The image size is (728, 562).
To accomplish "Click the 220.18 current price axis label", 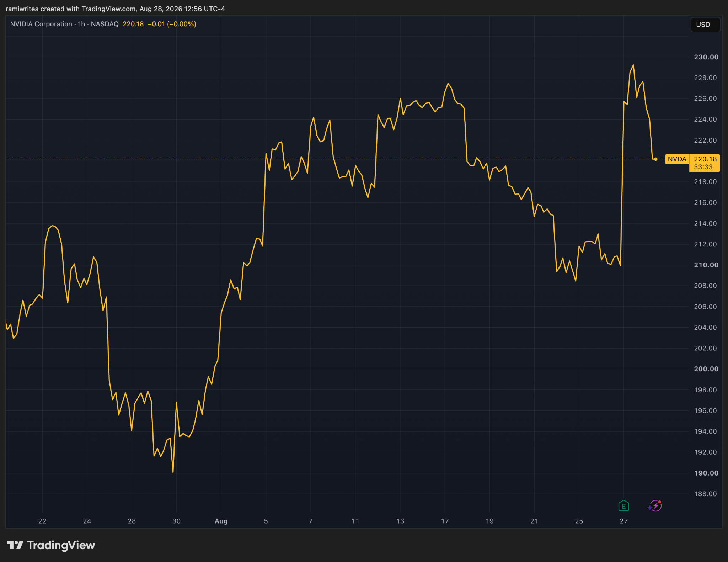I will pyautogui.click(x=705, y=159).
